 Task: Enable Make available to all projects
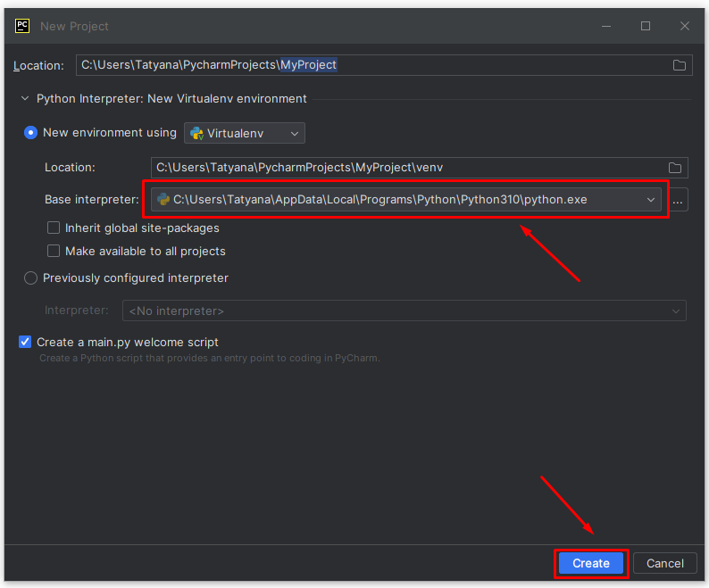pyautogui.click(x=54, y=251)
